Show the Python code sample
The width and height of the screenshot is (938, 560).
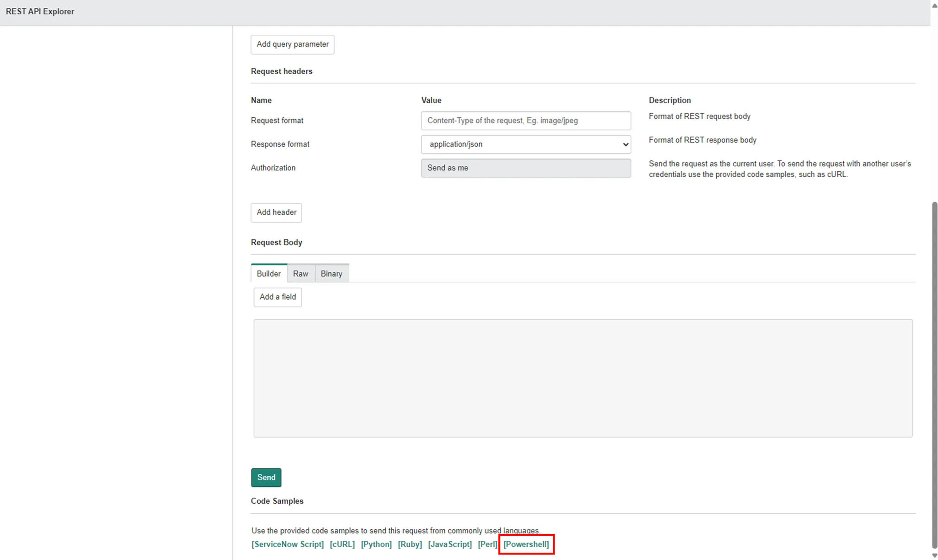[x=376, y=544]
